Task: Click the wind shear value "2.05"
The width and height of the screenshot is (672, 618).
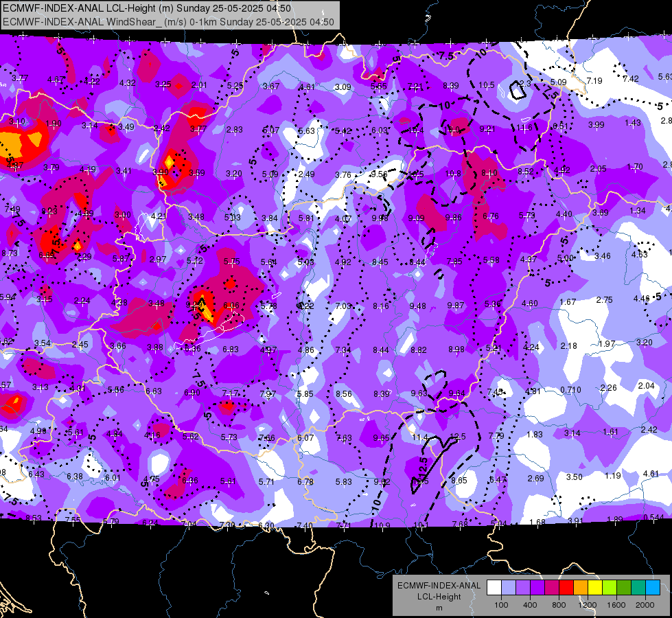Action: [599, 168]
